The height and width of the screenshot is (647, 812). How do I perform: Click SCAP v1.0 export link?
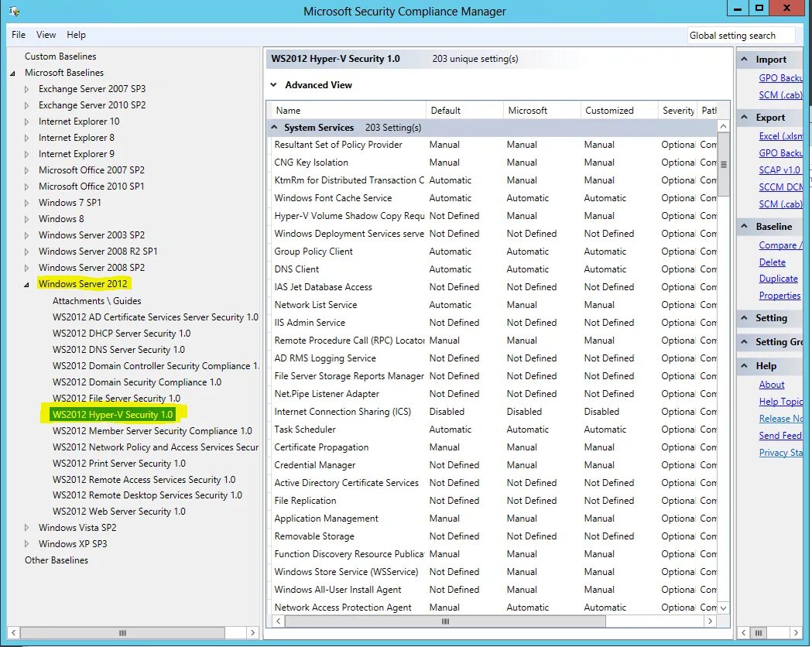(x=779, y=170)
